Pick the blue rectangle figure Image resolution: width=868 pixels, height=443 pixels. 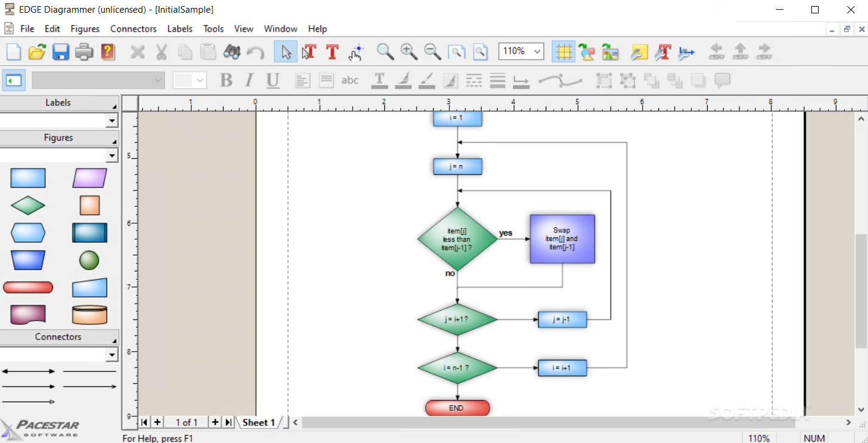tap(28, 178)
